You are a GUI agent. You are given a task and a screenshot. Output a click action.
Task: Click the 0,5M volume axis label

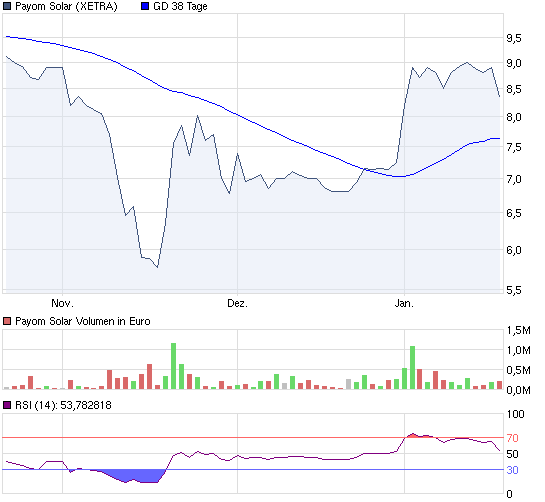coord(518,371)
